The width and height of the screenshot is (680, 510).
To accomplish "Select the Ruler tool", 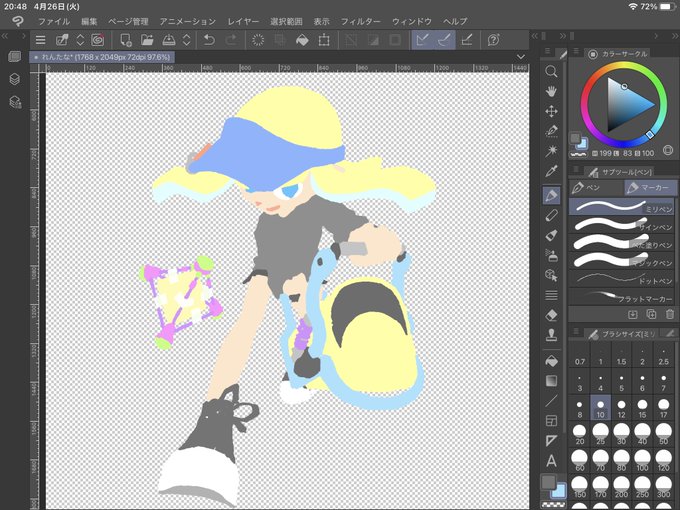I will tap(551, 441).
